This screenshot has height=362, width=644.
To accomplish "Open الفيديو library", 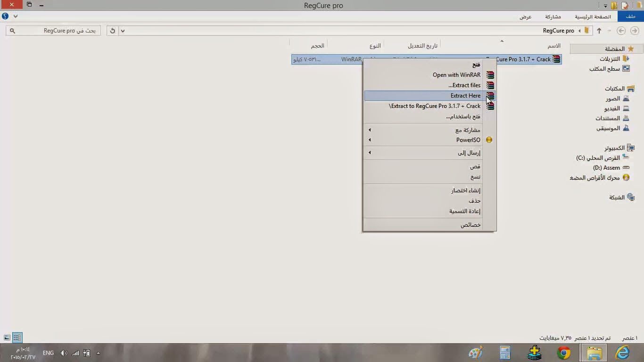I will [612, 108].
